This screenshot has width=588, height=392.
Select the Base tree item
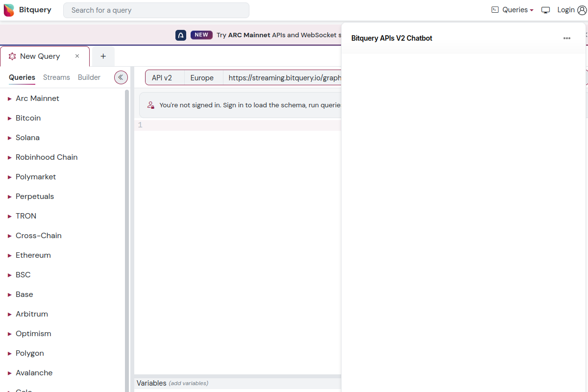point(24,294)
